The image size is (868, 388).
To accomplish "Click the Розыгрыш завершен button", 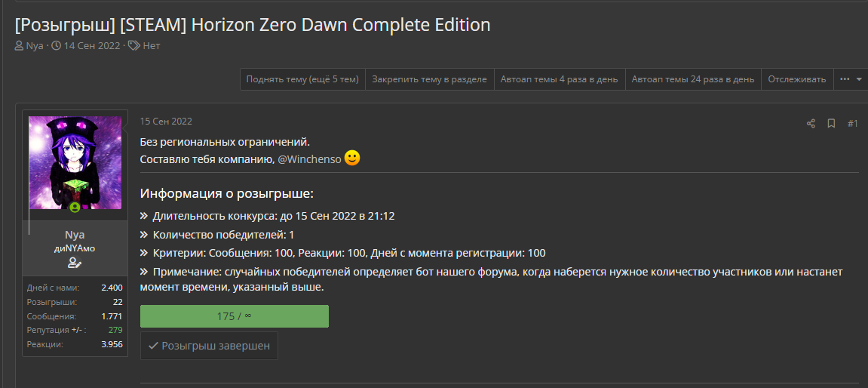I will (209, 346).
